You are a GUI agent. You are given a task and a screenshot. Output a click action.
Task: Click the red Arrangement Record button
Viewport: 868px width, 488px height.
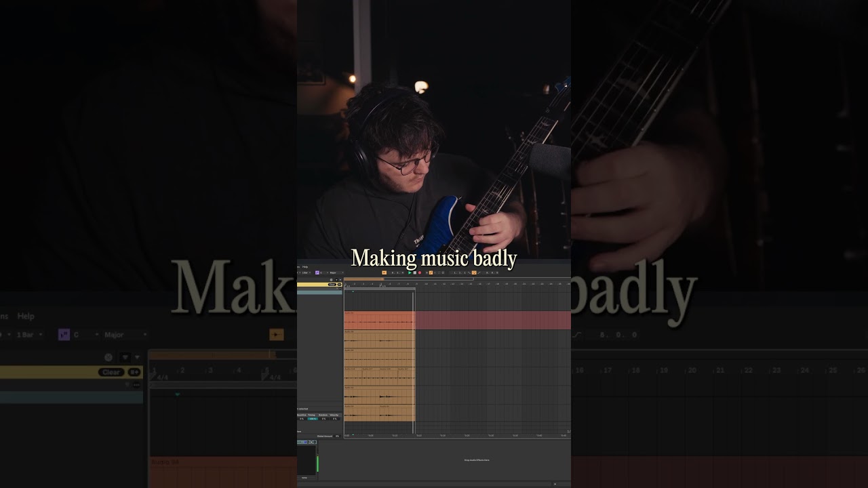(420, 272)
